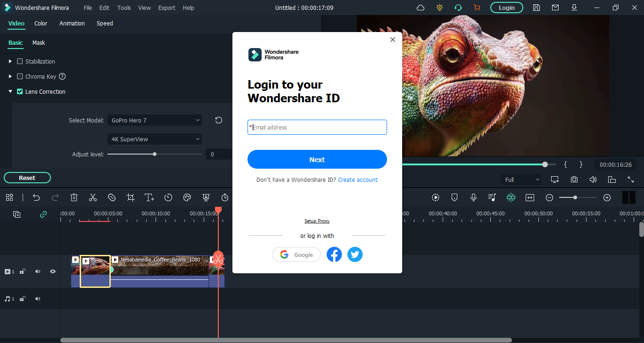Log in with the Facebook icon

click(x=334, y=255)
